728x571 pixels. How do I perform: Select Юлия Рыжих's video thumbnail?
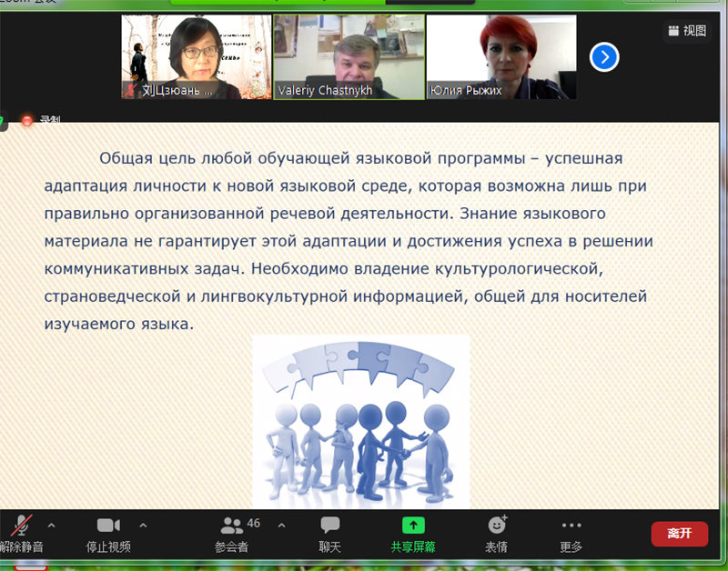click(x=501, y=56)
